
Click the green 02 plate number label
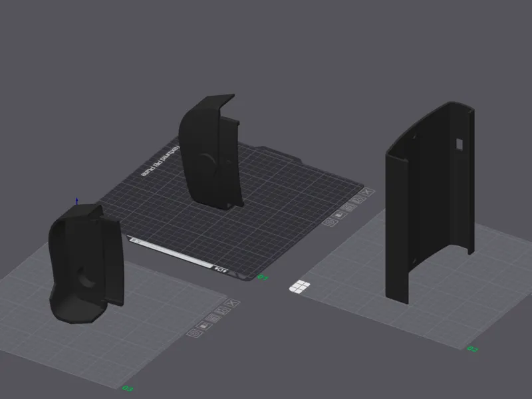pyautogui.click(x=472, y=348)
